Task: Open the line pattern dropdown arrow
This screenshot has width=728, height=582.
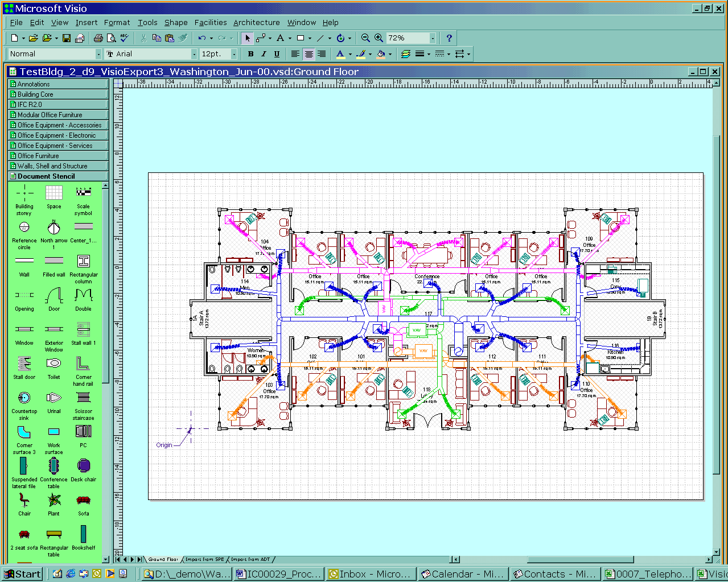Action: [x=449, y=54]
